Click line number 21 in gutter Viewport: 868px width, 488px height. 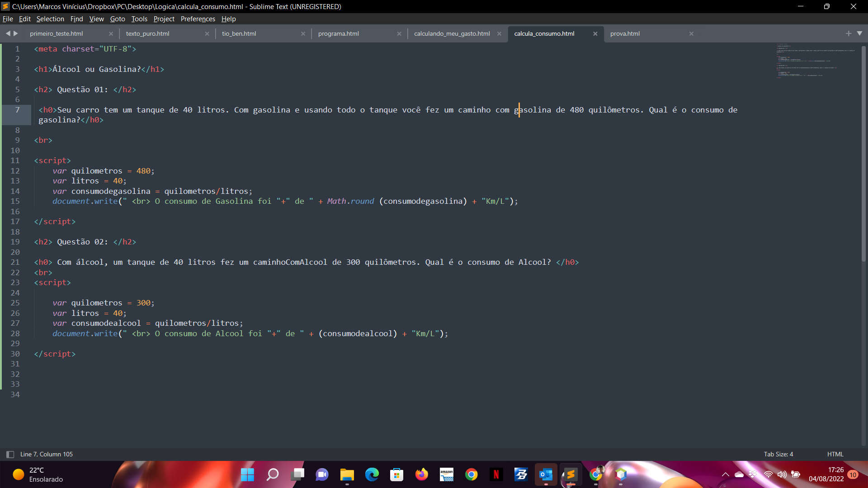pos(15,262)
